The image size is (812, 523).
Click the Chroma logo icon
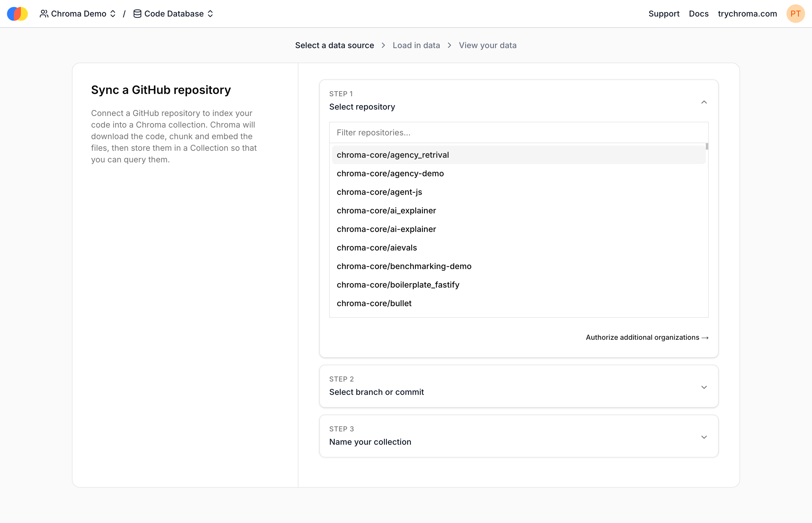coord(17,14)
